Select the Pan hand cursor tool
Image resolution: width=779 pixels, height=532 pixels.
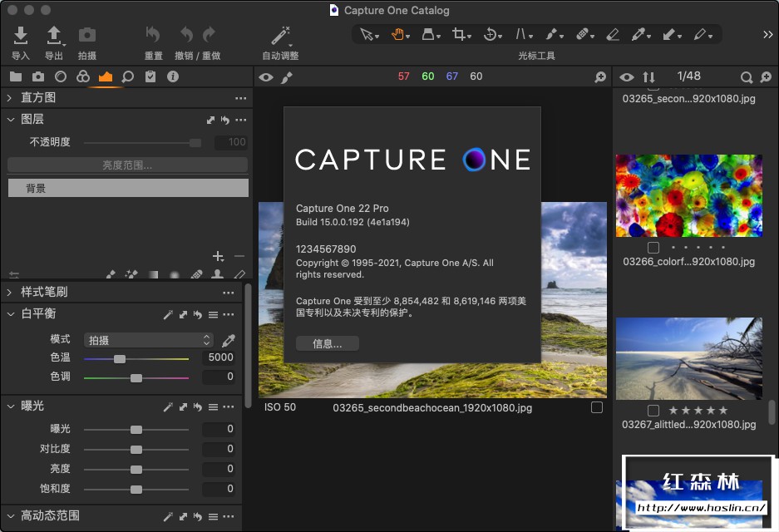point(398,34)
